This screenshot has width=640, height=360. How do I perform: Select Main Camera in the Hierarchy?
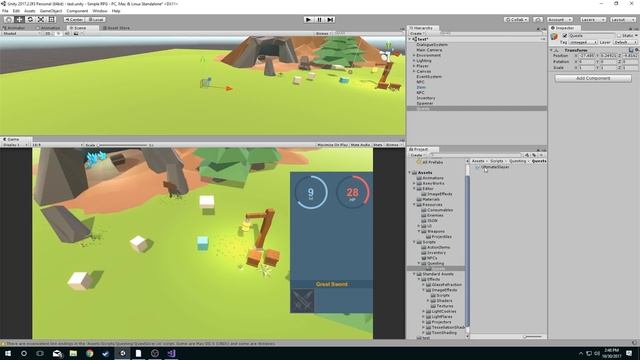(429, 50)
